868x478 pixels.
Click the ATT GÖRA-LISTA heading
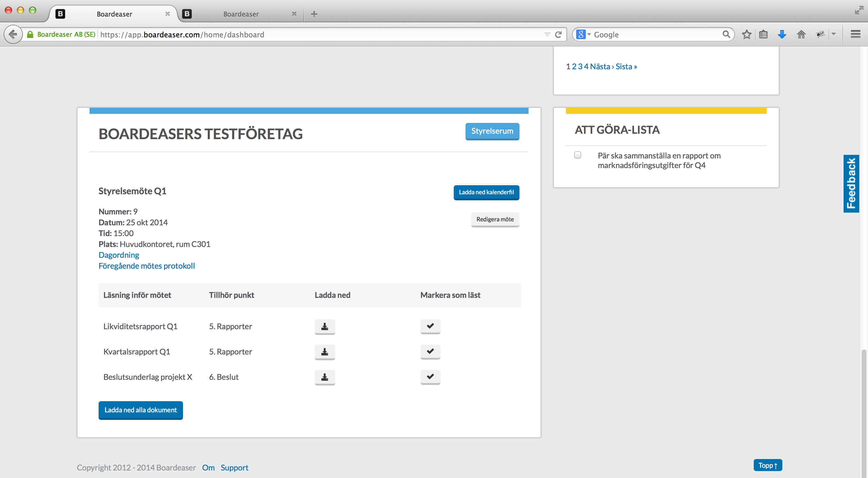pyautogui.click(x=617, y=130)
